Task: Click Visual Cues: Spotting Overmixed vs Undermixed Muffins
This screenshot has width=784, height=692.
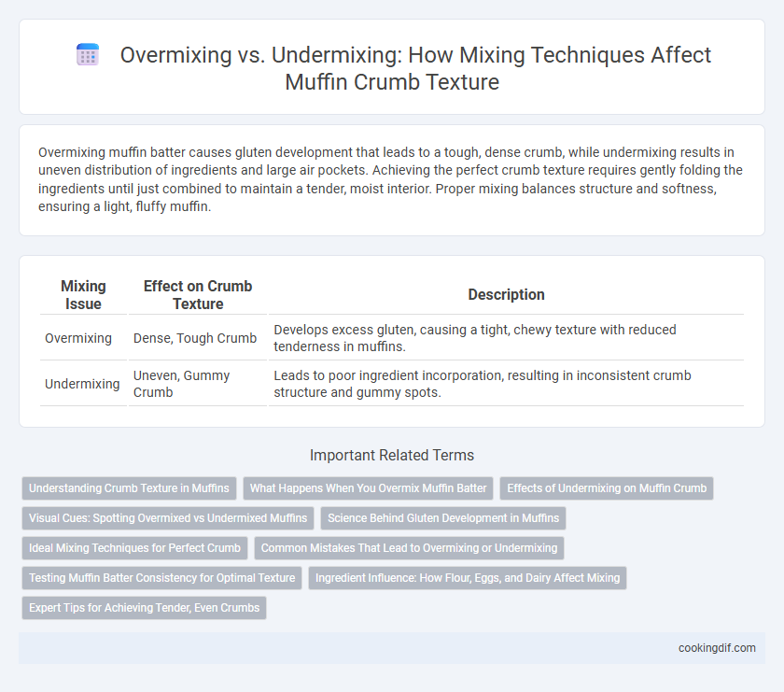Action: [x=168, y=518]
